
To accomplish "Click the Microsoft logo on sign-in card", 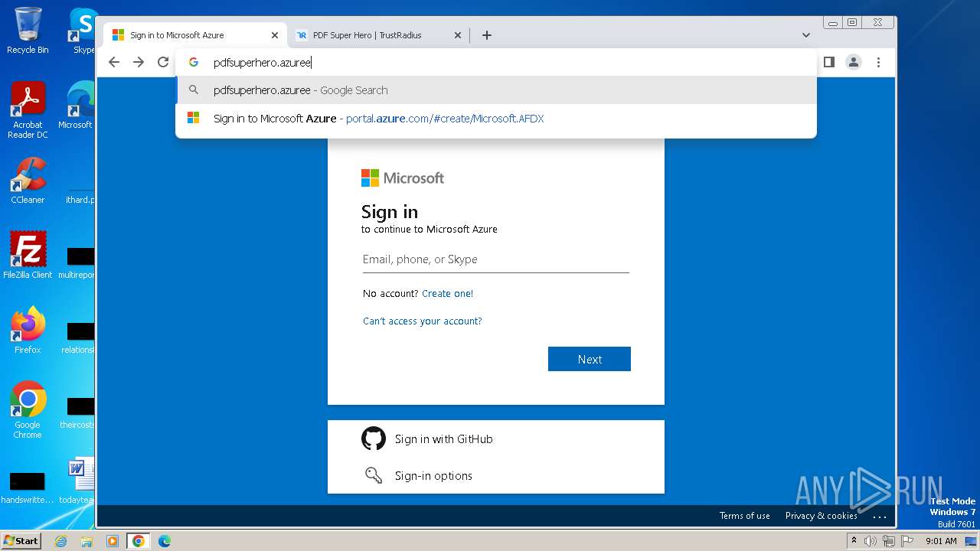I will tap(403, 178).
